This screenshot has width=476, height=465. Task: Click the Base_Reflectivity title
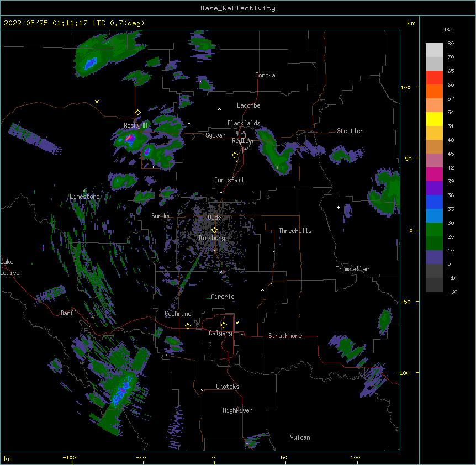238,8
